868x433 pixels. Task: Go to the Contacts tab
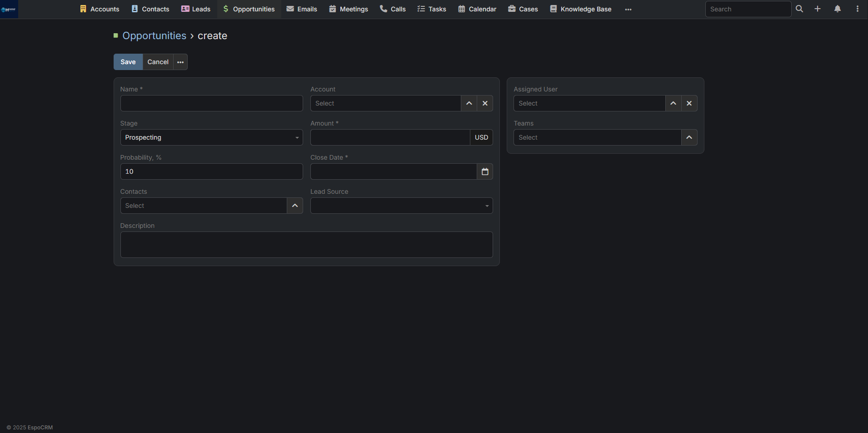tap(150, 9)
